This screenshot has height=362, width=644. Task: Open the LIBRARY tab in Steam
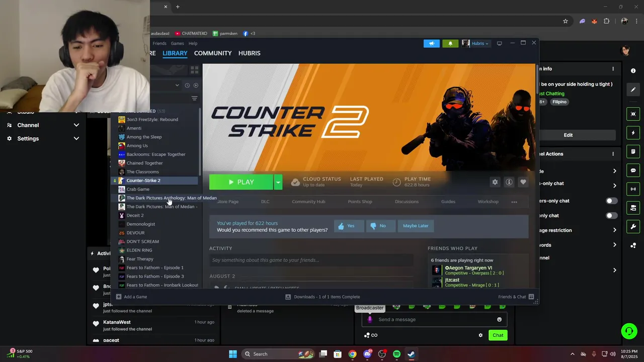click(175, 53)
